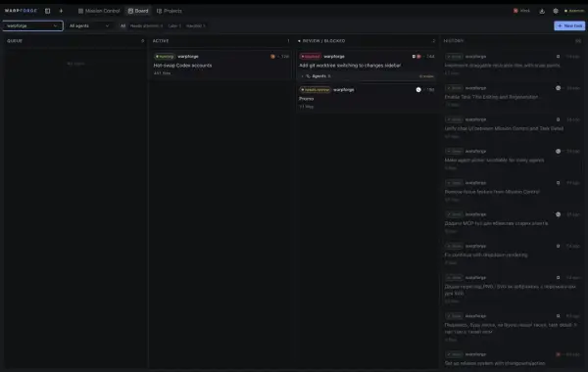This screenshot has width=588, height=372.
Task: Click the red agent icon on worktree card
Action: (x=418, y=57)
